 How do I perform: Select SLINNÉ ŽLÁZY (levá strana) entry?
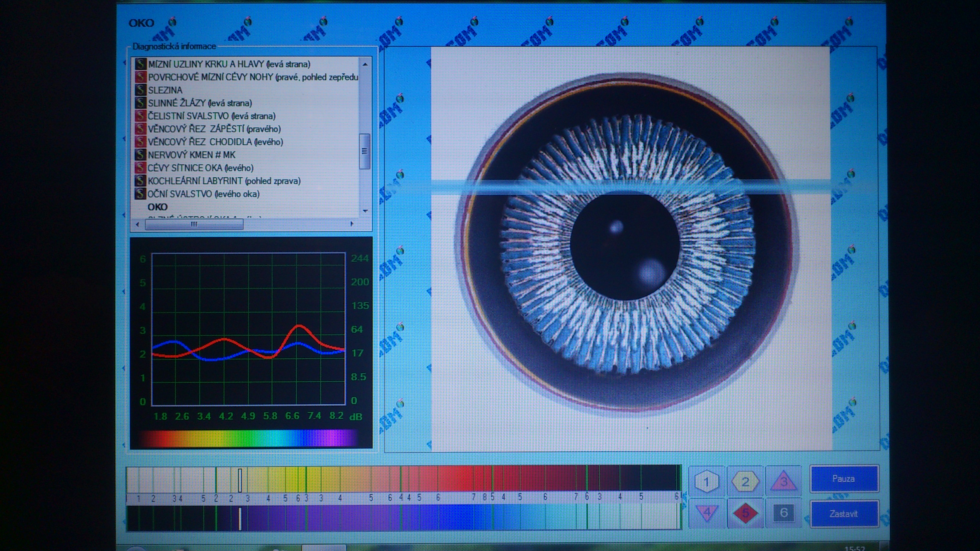click(200, 103)
